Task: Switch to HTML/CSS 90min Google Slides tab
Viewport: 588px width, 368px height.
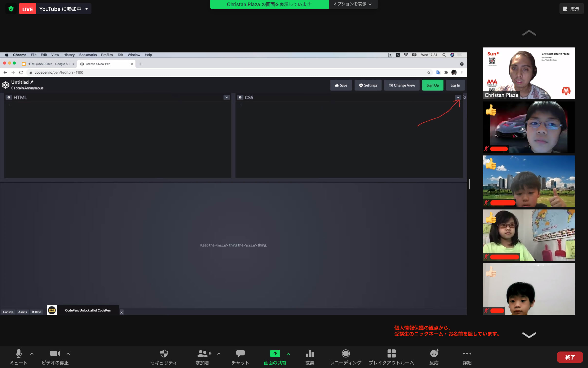Action: (x=48, y=64)
